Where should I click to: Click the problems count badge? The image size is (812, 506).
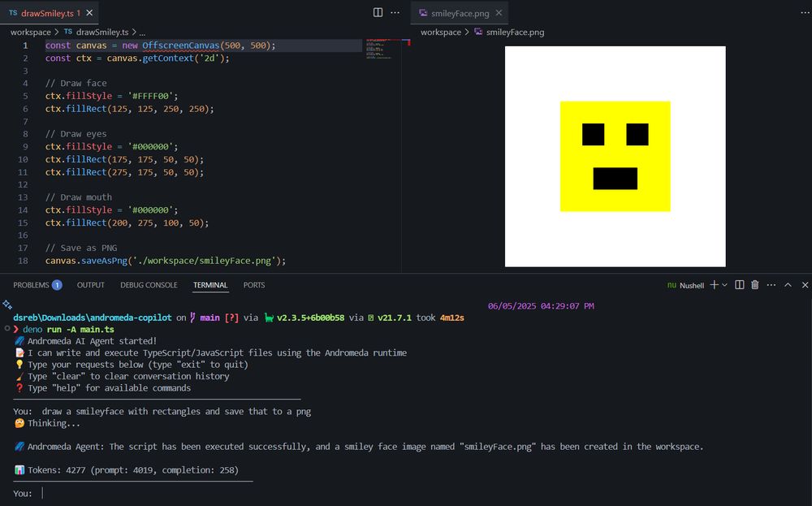[57, 285]
